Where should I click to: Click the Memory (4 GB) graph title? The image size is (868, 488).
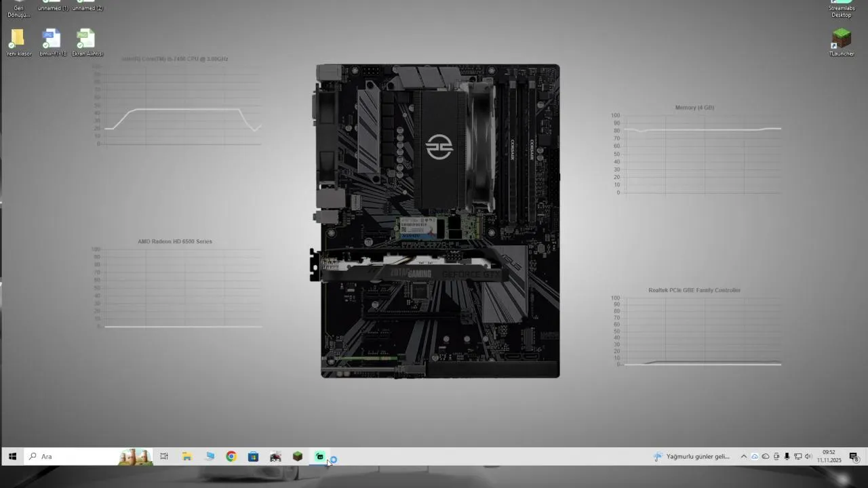694,108
